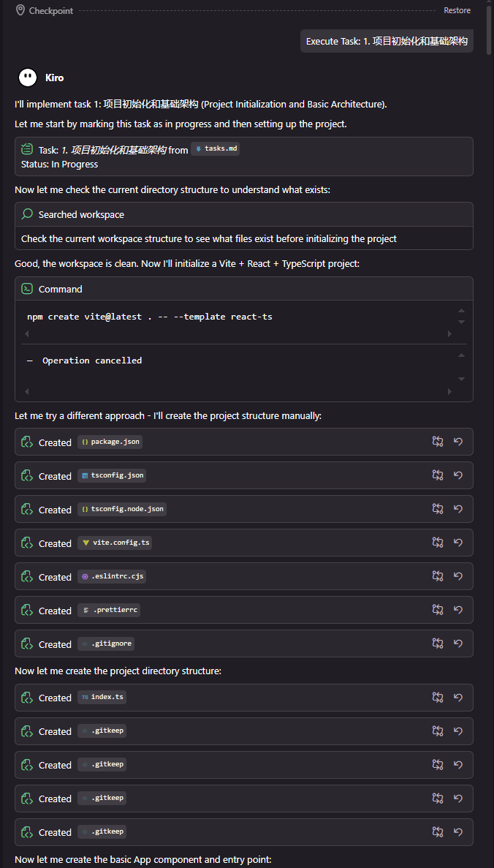
Task: Expand the Command block header
Action: tap(61, 289)
